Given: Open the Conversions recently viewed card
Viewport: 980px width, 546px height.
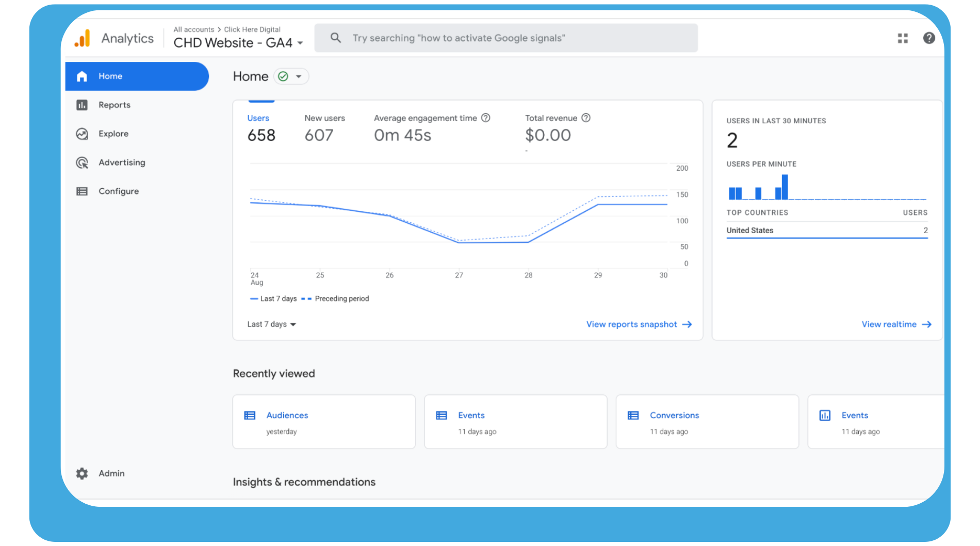Looking at the screenshot, I should coord(707,422).
